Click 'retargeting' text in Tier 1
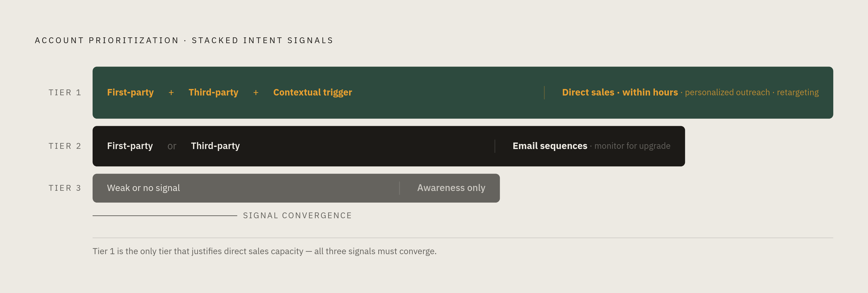 click(798, 92)
